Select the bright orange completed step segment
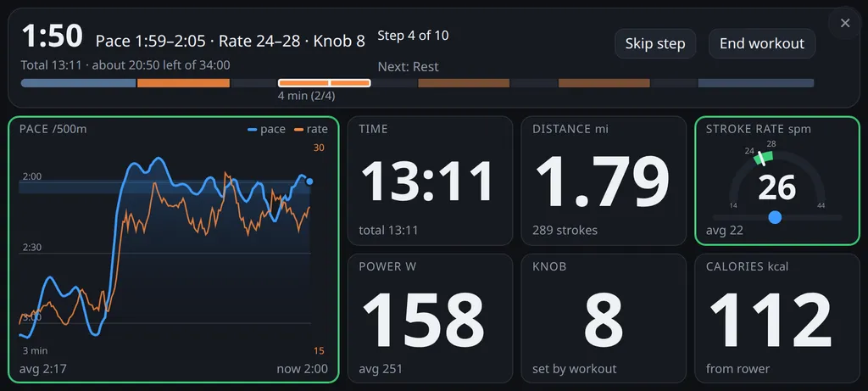 coord(183,83)
